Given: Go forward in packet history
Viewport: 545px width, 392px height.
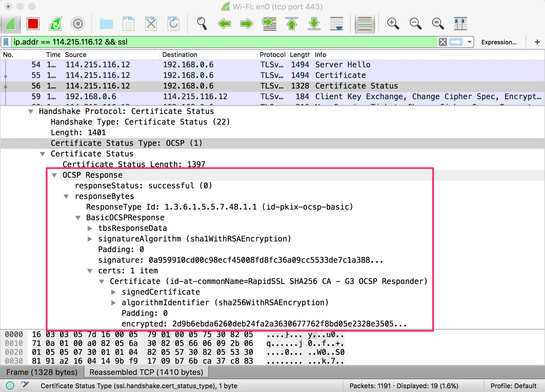Looking at the screenshot, I should [247, 24].
